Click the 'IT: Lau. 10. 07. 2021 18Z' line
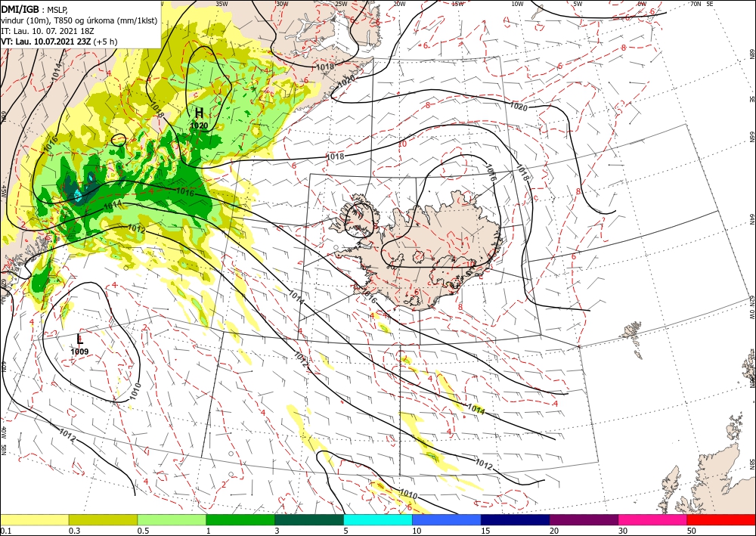This screenshot has width=756, height=536. point(48,31)
